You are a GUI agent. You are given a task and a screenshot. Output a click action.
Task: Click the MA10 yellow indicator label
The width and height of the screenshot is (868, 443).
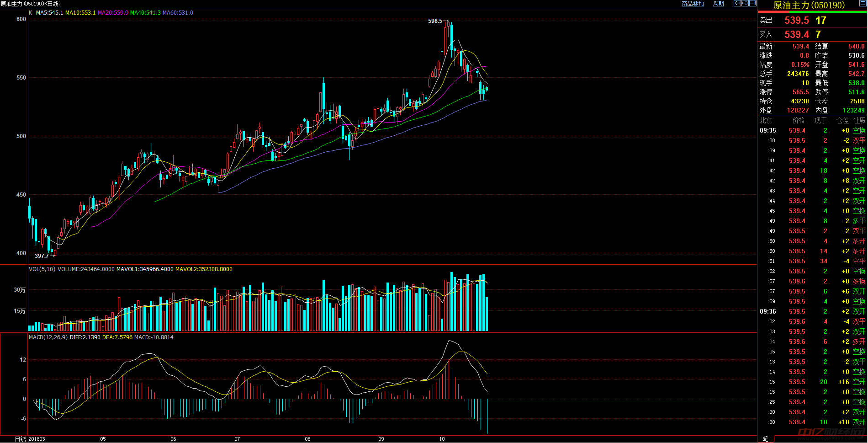[80, 13]
